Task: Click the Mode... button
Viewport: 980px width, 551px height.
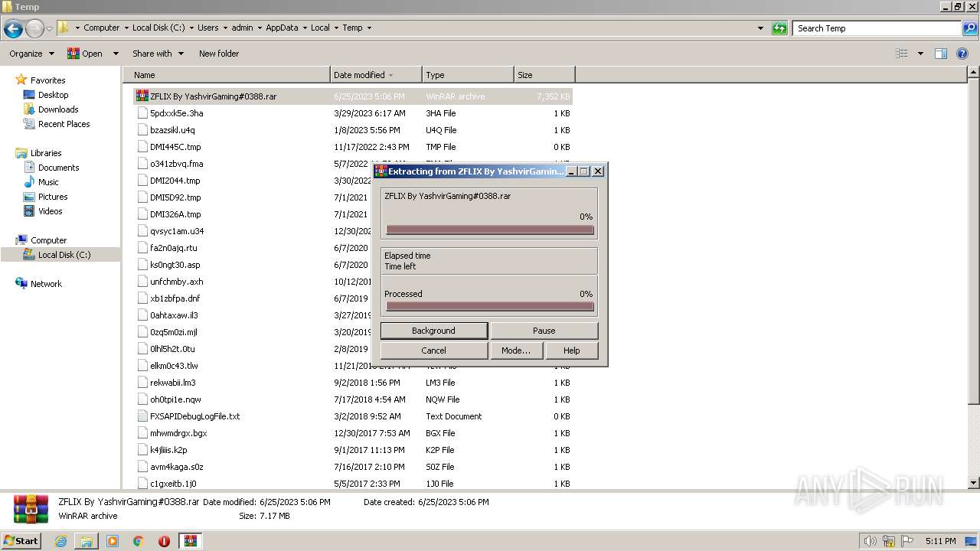Action: (x=515, y=350)
